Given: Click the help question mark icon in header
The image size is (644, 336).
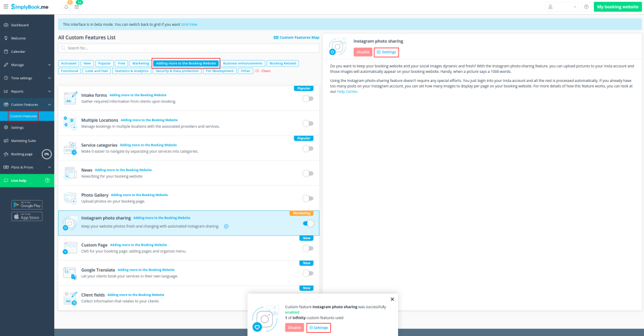Looking at the screenshot, I should [x=586, y=7].
